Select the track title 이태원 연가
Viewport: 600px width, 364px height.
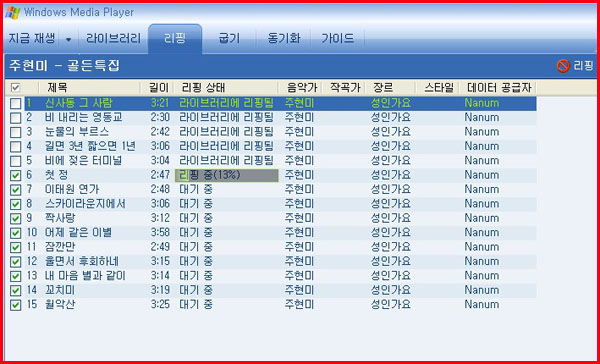click(72, 189)
